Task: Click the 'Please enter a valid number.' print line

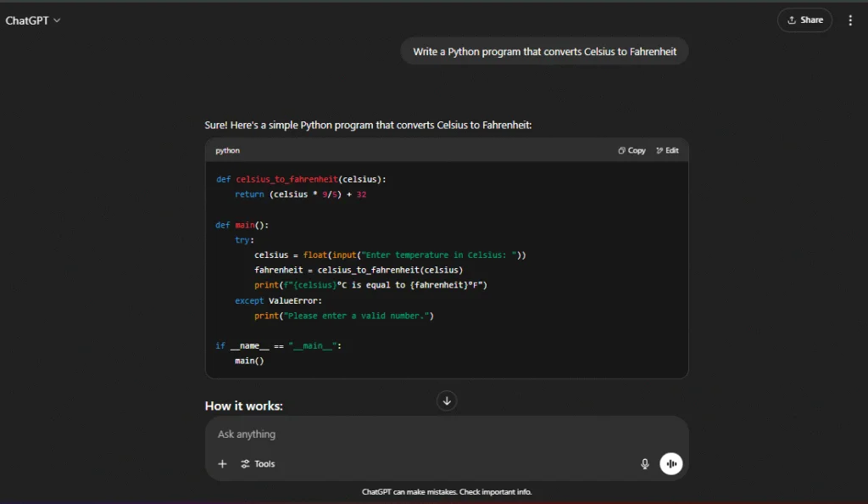Action: [344, 316]
